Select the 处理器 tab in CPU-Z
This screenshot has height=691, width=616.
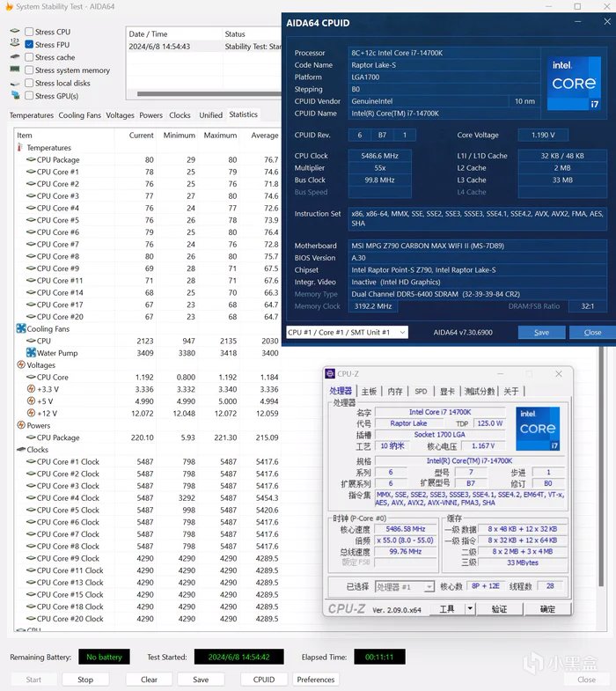tap(341, 391)
